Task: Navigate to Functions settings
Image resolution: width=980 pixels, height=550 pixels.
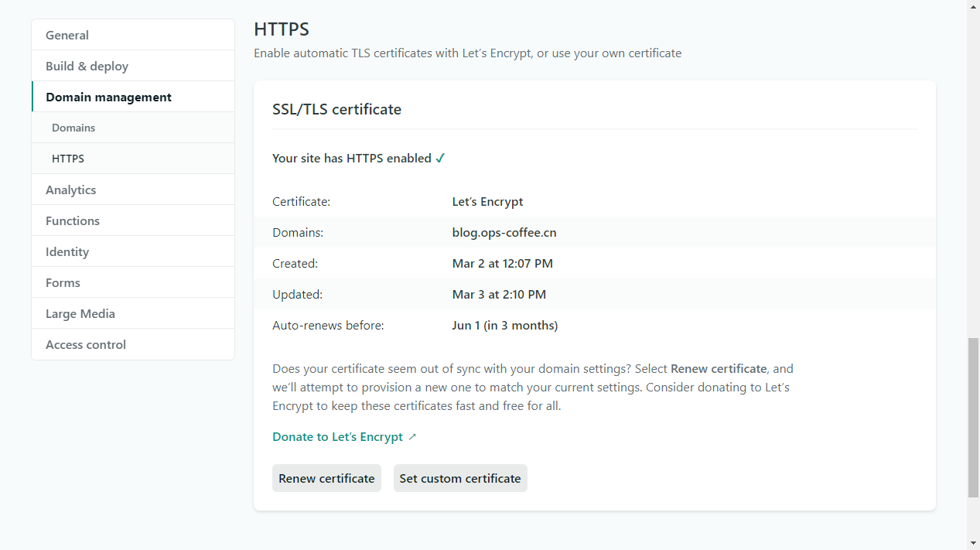Action: pyautogui.click(x=73, y=221)
